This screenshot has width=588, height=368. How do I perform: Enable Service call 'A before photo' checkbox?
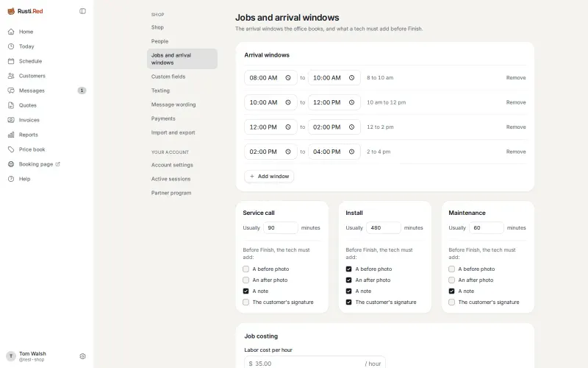tap(245, 269)
